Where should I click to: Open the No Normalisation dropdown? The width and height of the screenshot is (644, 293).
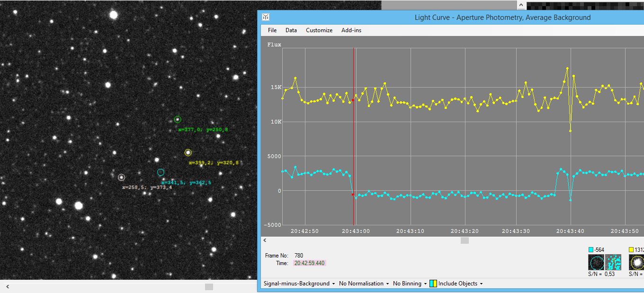pyautogui.click(x=364, y=284)
